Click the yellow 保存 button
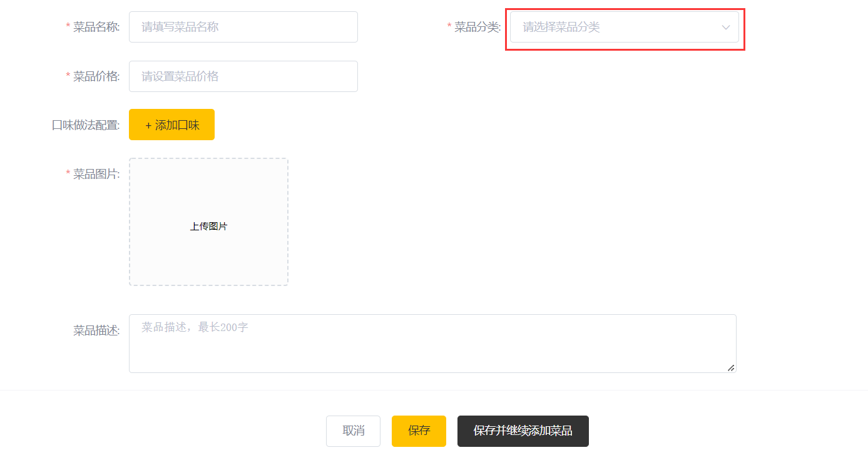The height and width of the screenshot is (460, 868). point(419,431)
